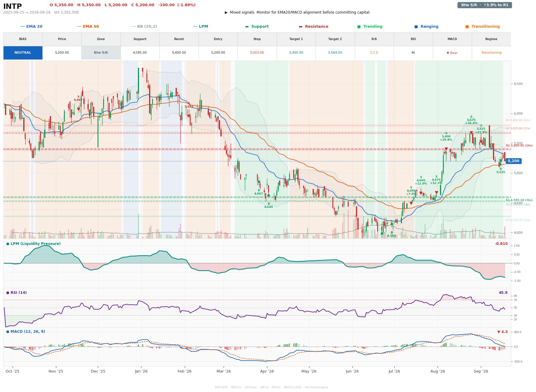Viewport: 536px width, 392px height.
Task: Click the LPM reading -0.810
Action: click(501, 244)
